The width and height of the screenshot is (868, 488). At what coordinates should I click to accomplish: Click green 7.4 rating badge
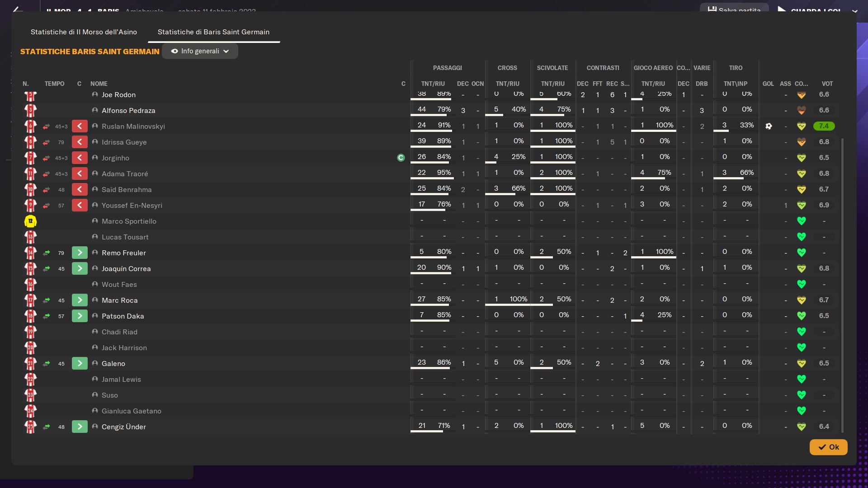(x=824, y=126)
